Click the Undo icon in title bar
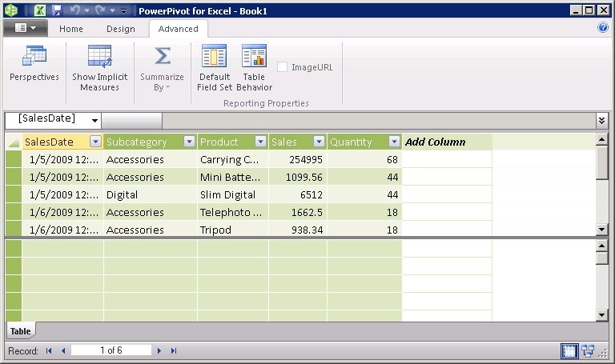The height and width of the screenshot is (364, 615). [74, 10]
